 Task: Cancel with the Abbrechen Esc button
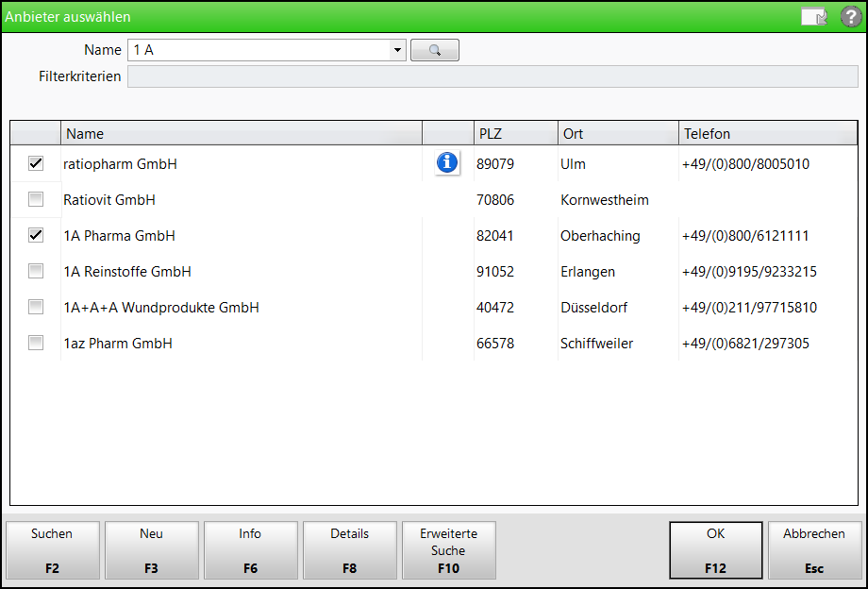[x=815, y=550]
